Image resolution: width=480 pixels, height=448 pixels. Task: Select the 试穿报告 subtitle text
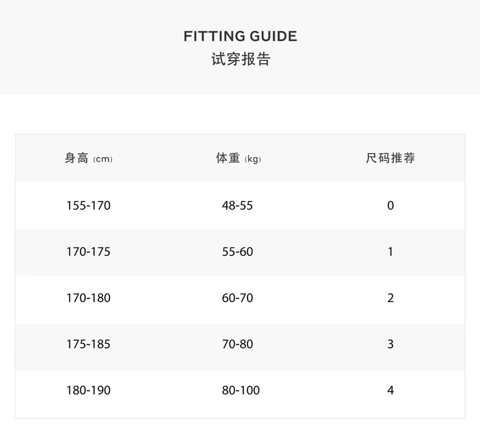pyautogui.click(x=241, y=59)
